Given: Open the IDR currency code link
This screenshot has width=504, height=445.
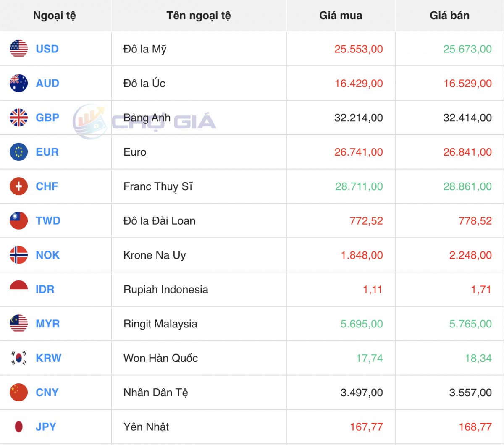Looking at the screenshot, I should click(45, 289).
